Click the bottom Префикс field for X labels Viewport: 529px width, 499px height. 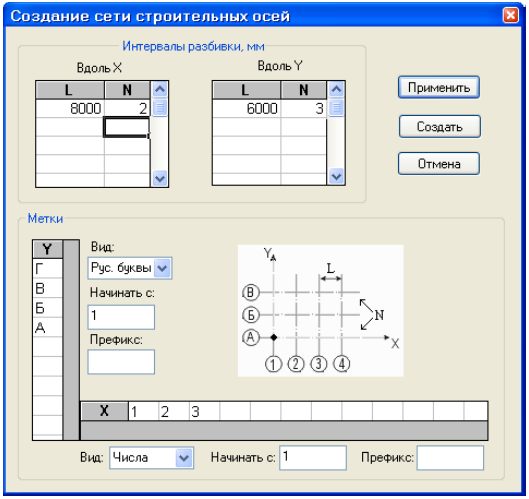[x=450, y=458]
